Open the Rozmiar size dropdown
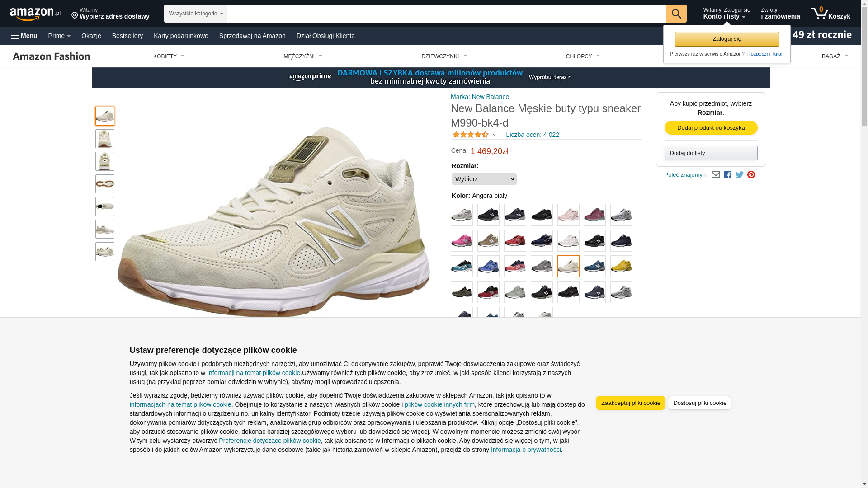 (484, 179)
